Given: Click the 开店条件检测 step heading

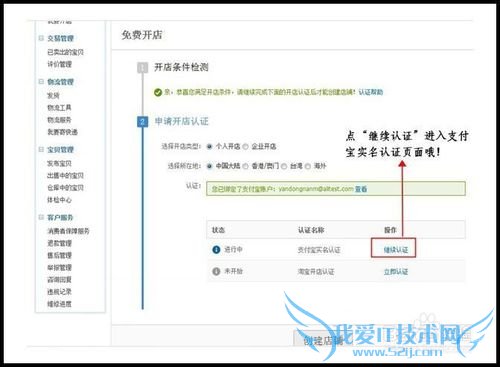Looking at the screenshot, I should tap(181, 67).
